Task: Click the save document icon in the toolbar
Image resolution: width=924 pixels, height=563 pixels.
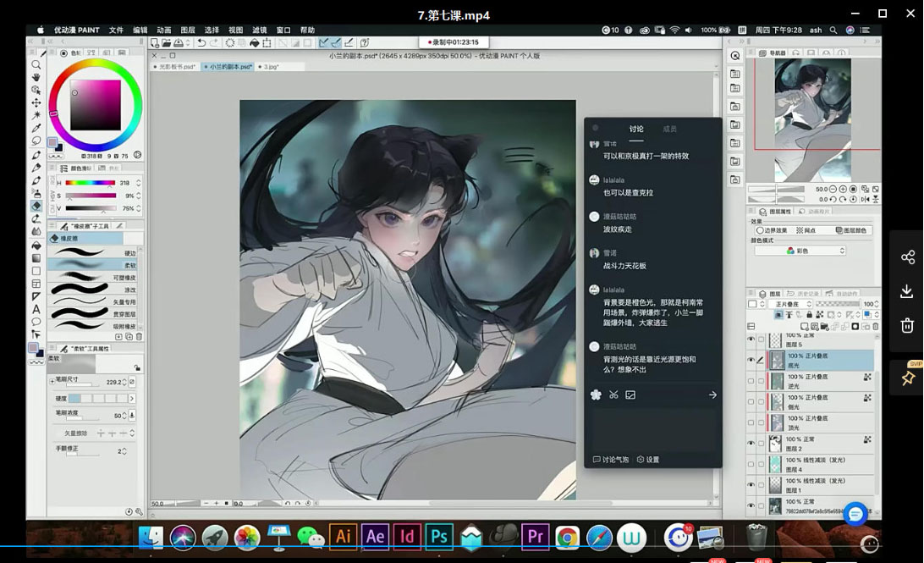Action: (x=178, y=42)
